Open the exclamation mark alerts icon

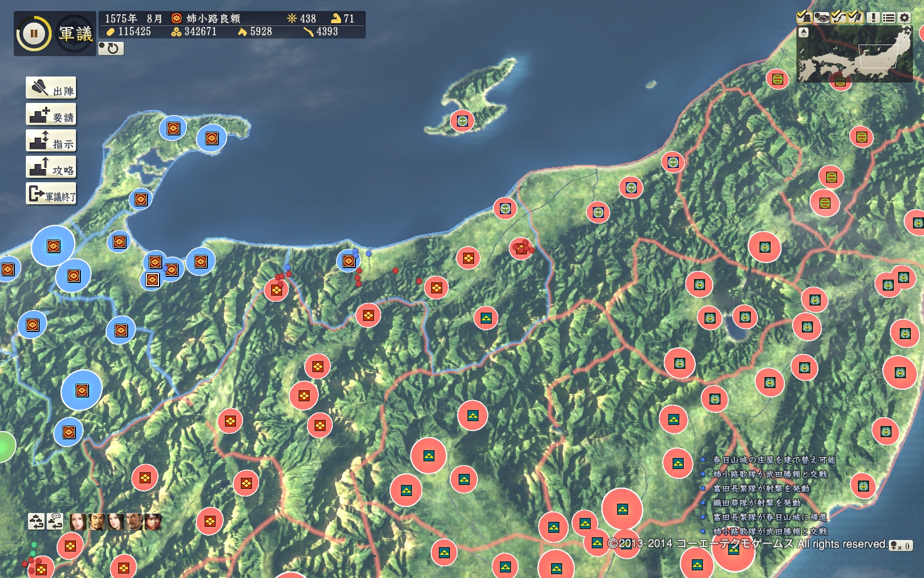pyautogui.click(x=873, y=17)
